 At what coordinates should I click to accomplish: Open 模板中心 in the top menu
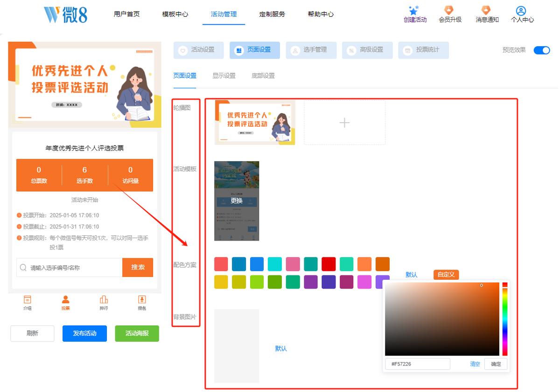tap(175, 14)
